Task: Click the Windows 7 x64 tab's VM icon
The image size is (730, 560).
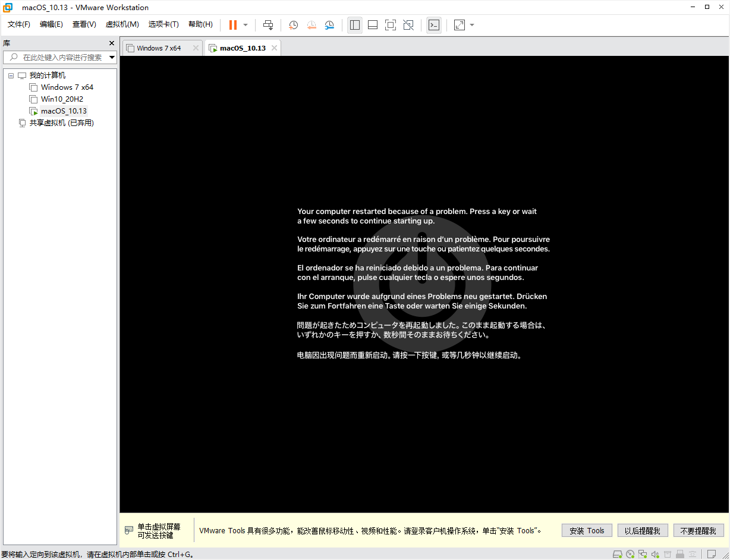Action: click(x=130, y=48)
